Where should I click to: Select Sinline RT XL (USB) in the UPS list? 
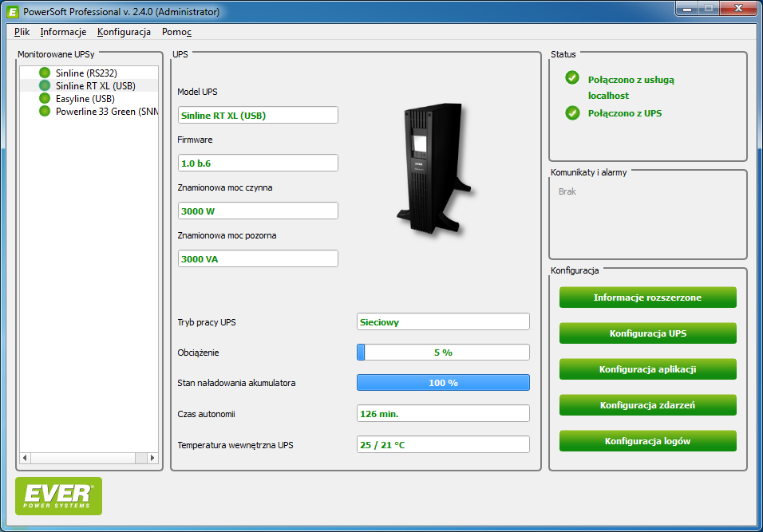[x=89, y=85]
